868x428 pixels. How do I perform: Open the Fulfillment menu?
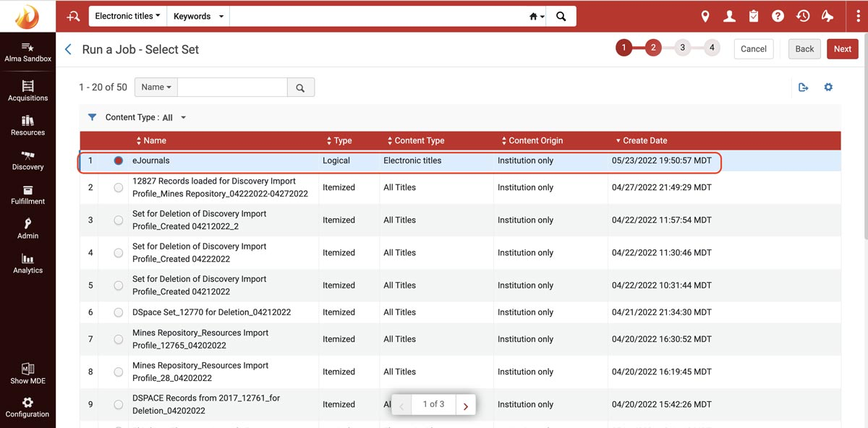(x=27, y=194)
